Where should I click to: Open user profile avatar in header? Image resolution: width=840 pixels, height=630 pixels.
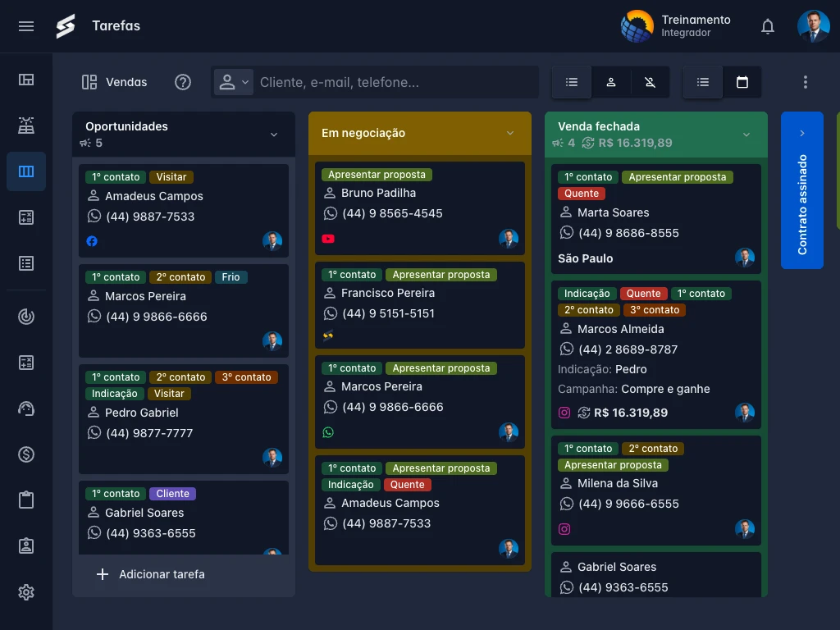tap(813, 26)
